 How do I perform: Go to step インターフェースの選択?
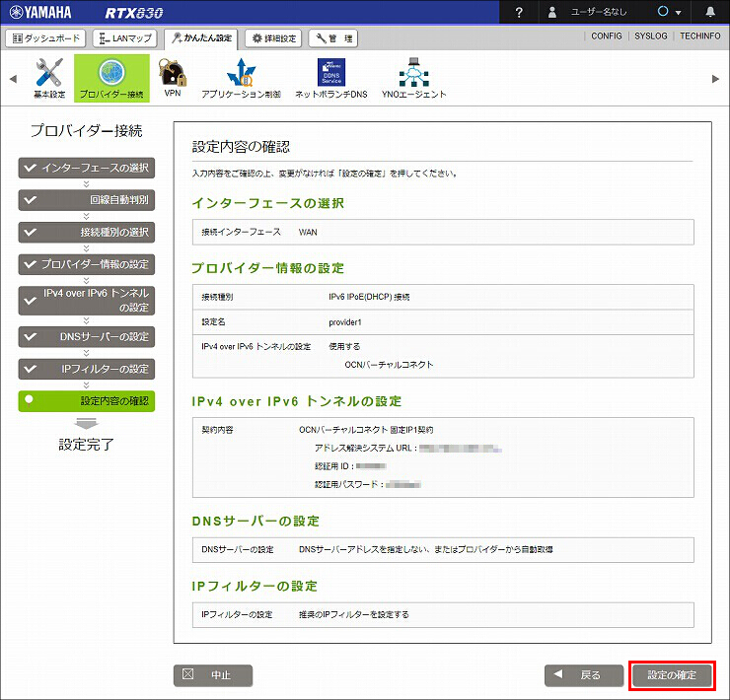[x=87, y=168]
